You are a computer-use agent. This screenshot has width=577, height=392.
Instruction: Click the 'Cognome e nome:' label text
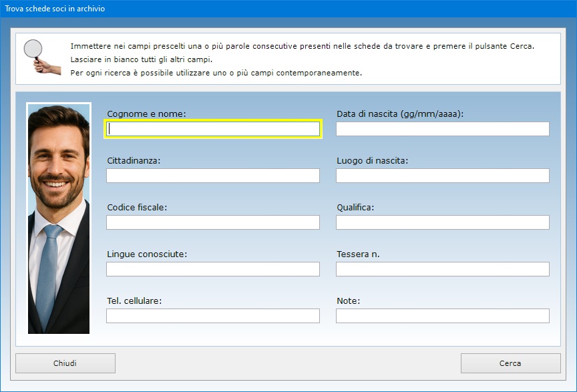tap(146, 114)
